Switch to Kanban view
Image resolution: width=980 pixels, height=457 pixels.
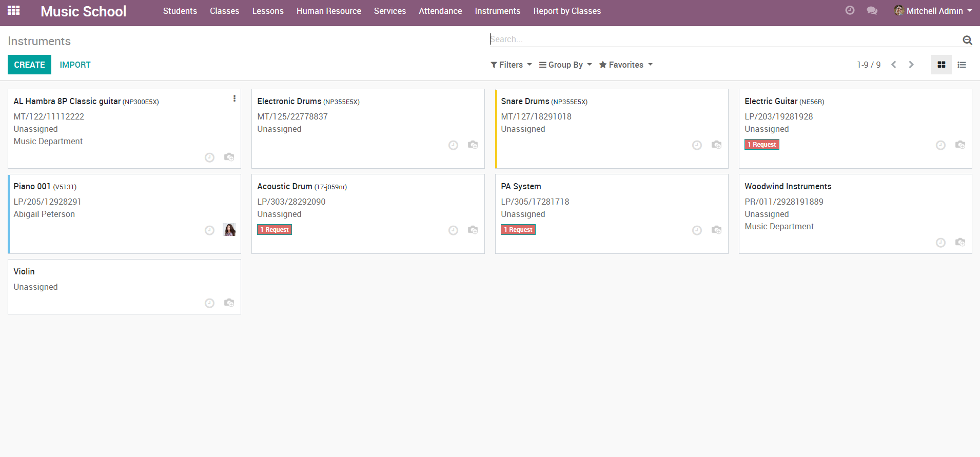(x=941, y=65)
